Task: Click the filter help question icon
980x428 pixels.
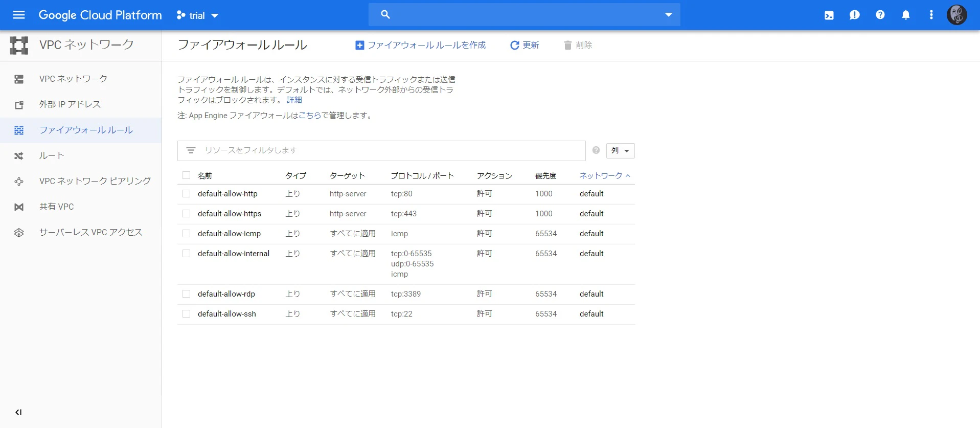Action: (x=596, y=150)
